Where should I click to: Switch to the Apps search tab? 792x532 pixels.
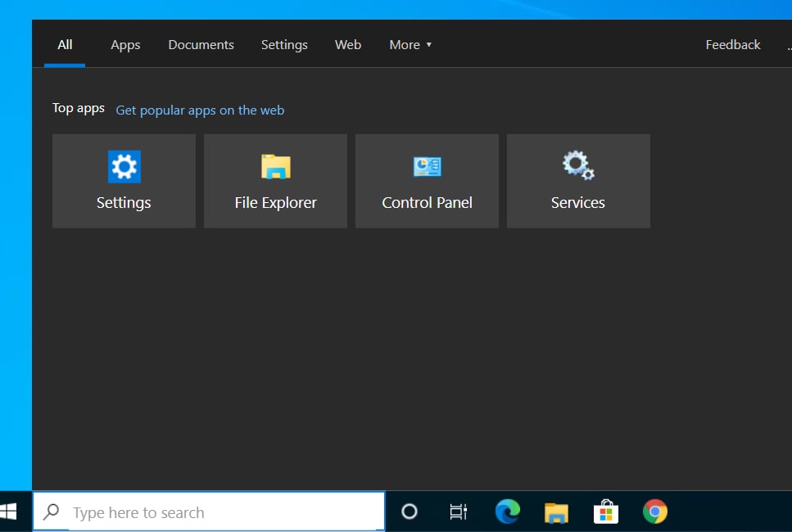(x=125, y=45)
